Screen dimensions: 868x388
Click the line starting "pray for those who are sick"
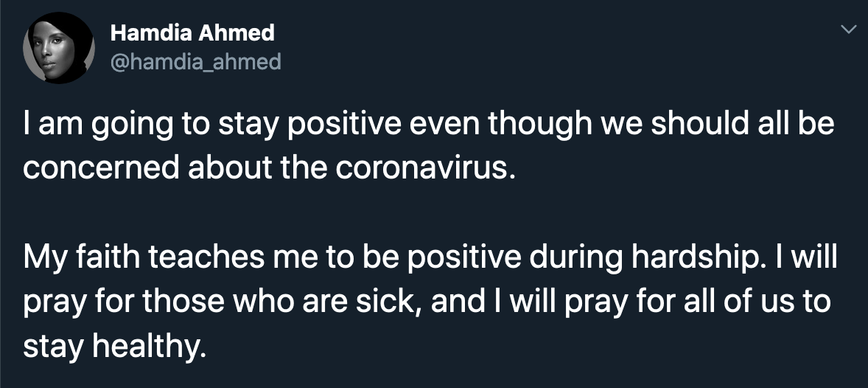point(427,301)
